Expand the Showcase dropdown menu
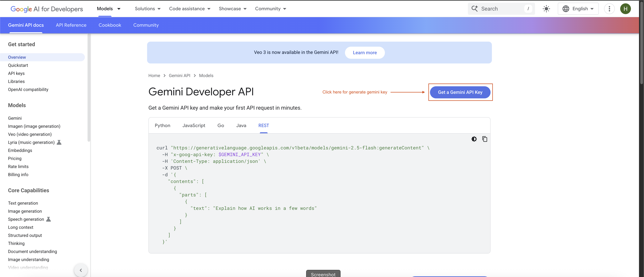Viewport: 644px width, 277px height. coord(232,9)
